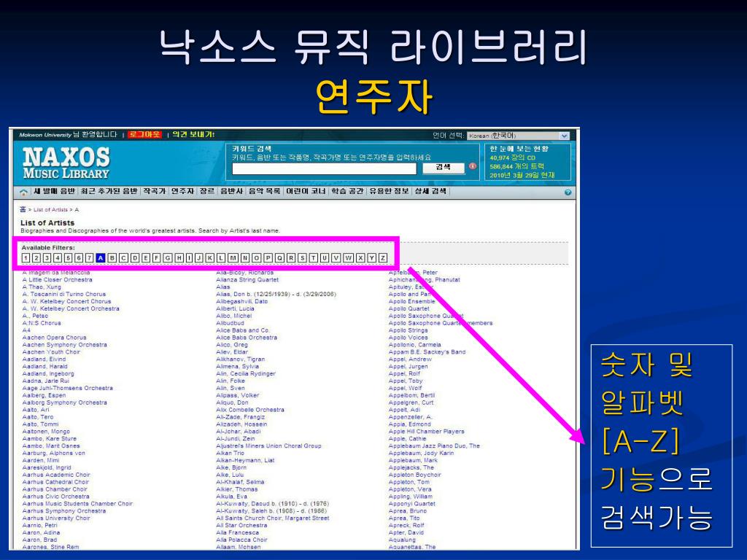
Task: Click the 의견 보내기 feedback link
Action: coord(193,135)
